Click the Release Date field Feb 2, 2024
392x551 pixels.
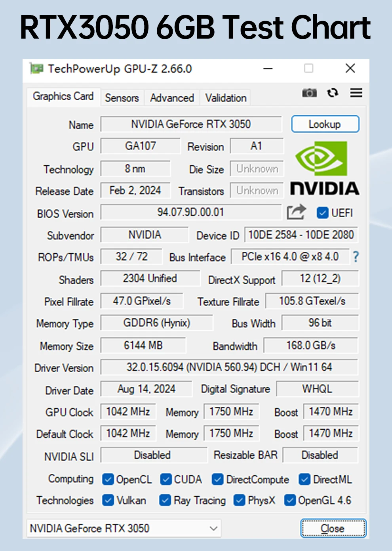click(135, 190)
